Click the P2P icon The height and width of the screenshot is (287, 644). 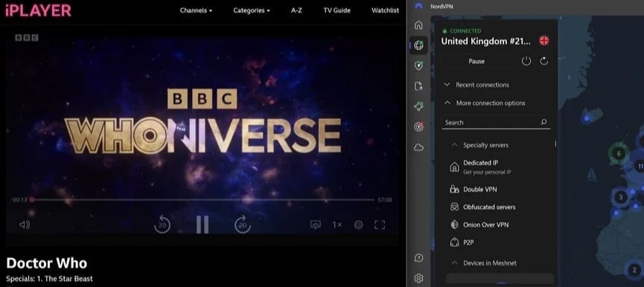point(454,242)
